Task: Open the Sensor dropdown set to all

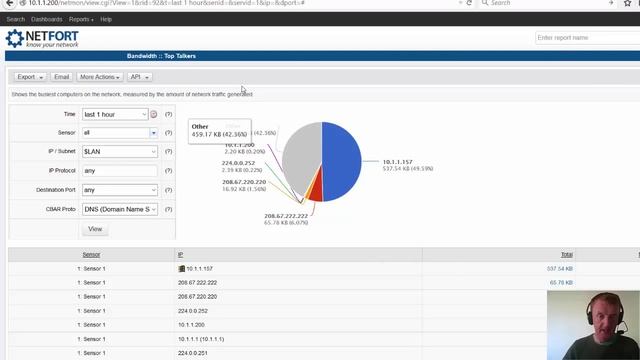Action: (x=120, y=133)
